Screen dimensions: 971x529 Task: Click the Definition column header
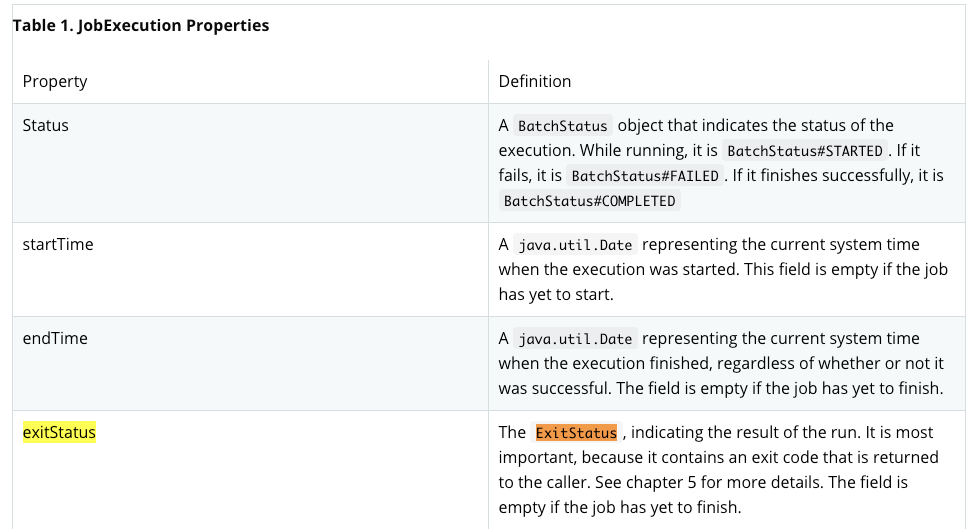coord(534,81)
